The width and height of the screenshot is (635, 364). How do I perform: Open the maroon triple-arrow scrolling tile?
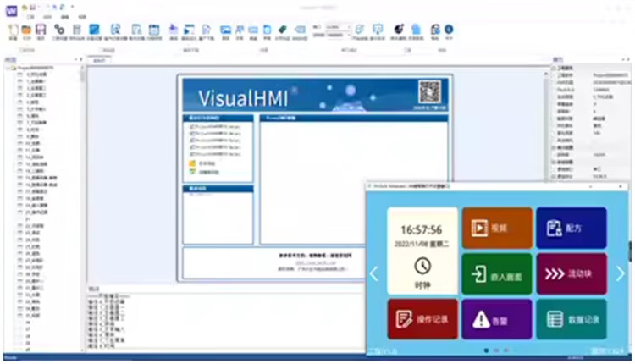click(x=571, y=274)
